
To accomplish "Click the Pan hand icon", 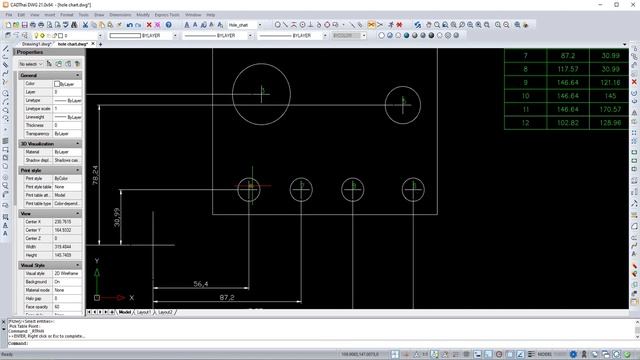I will pyautogui.click(x=429, y=25).
